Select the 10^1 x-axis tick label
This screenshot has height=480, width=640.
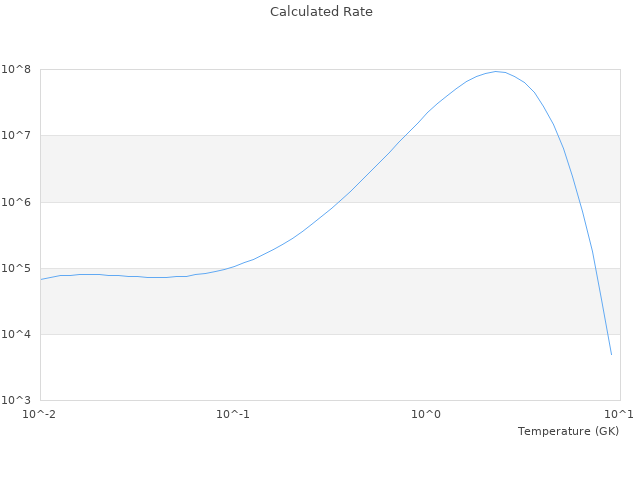click(x=619, y=414)
